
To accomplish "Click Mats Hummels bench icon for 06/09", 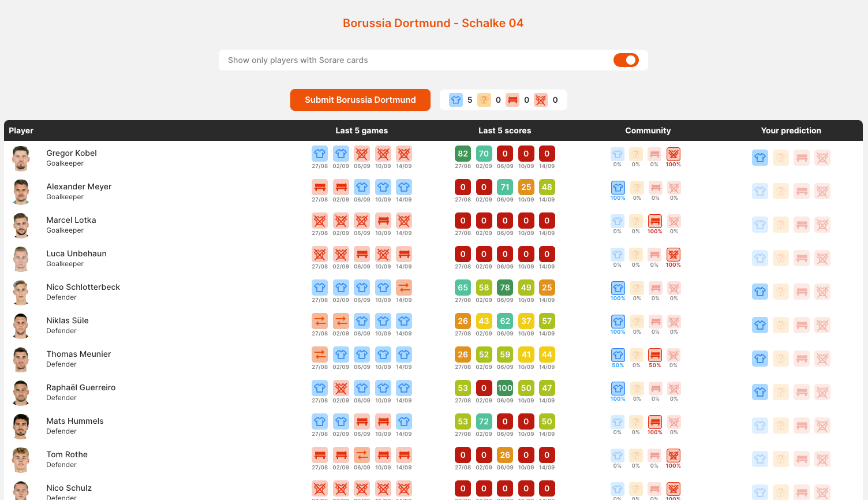I will coord(362,421).
